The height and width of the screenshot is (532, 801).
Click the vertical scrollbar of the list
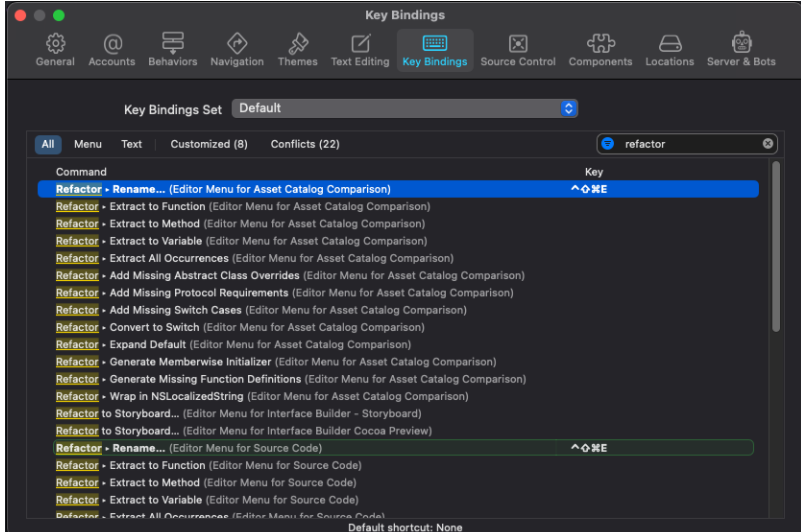pyautogui.click(x=776, y=246)
